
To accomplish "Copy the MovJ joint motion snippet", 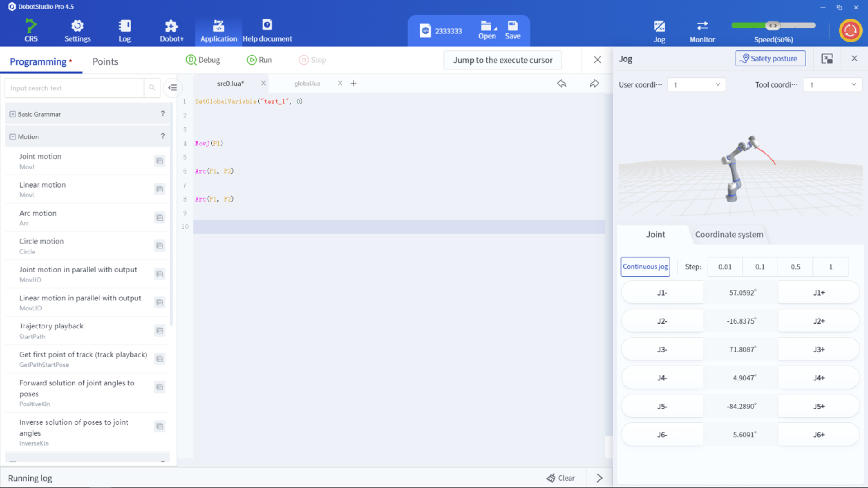I will (x=159, y=160).
